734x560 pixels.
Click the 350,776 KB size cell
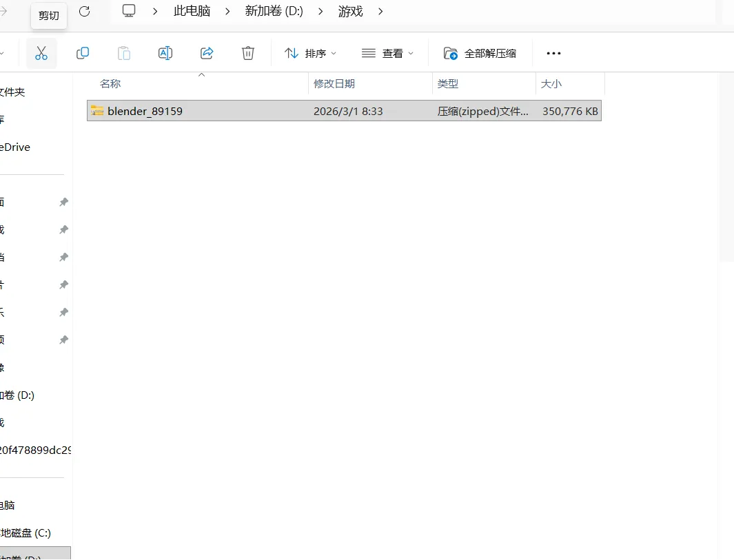coord(570,112)
